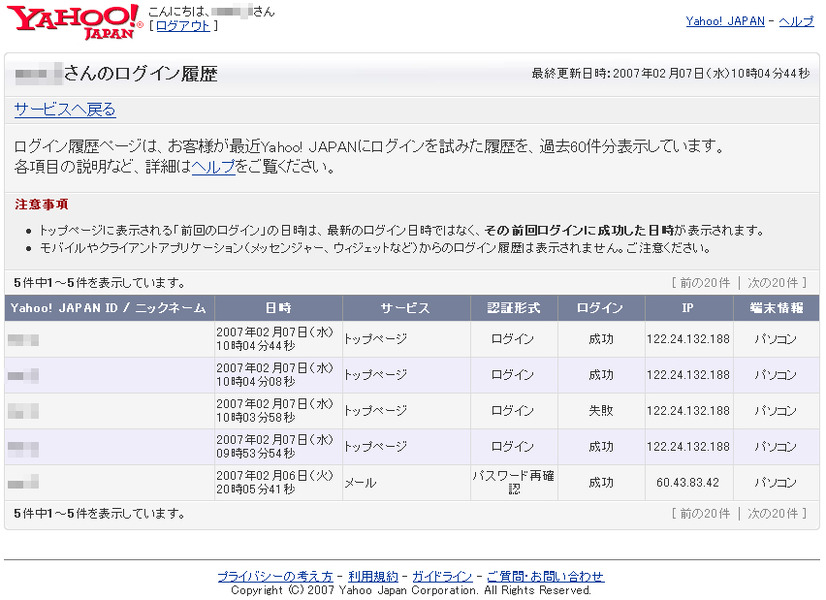
Task: Click 成功 in the 20時05分41秒 row
Action: coord(601,483)
